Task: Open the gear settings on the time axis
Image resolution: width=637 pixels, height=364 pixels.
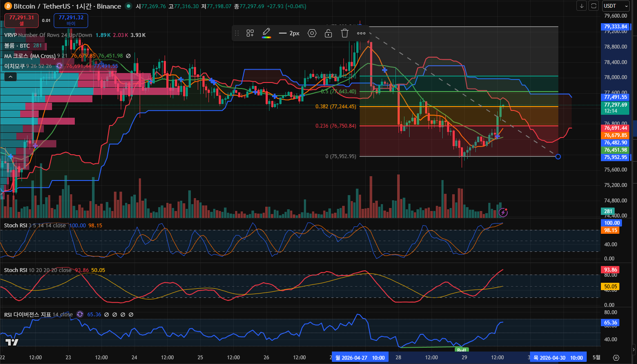Action: pos(616,358)
